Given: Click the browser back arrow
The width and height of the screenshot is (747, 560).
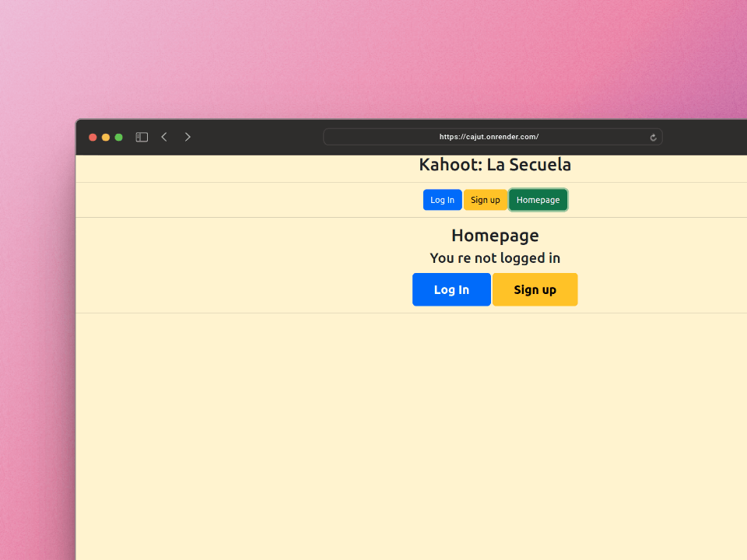Looking at the screenshot, I should pos(164,137).
